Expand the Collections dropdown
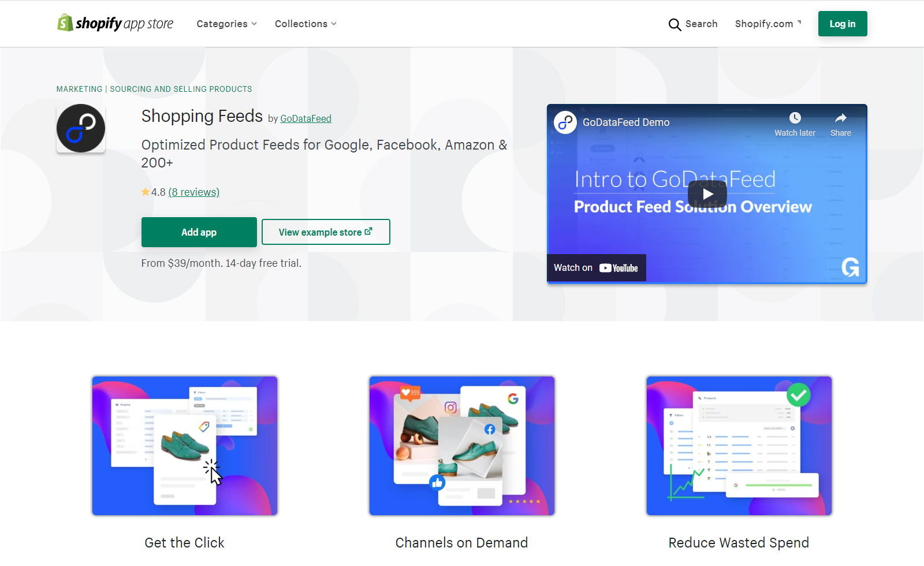Screen dimensions: 924x566 [305, 24]
